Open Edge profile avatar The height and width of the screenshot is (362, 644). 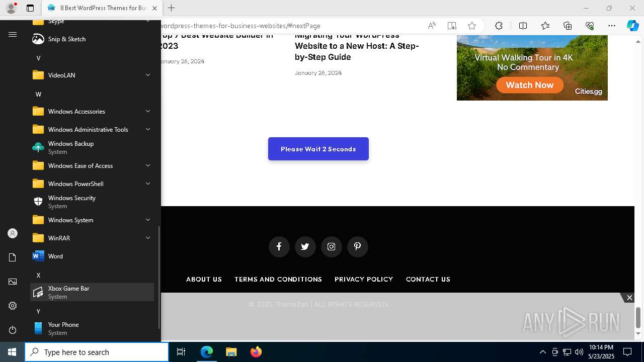click(11, 8)
